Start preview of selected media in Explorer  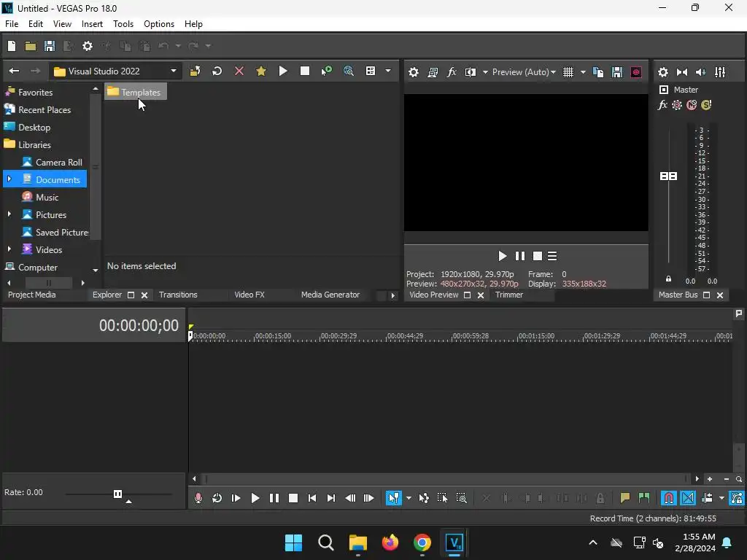[283, 71]
